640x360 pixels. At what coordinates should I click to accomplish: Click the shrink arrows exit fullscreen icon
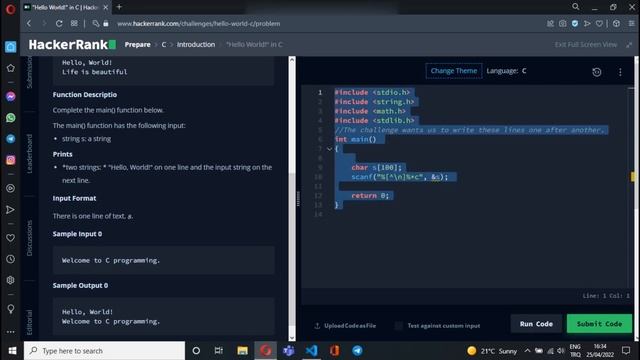pos(629,45)
